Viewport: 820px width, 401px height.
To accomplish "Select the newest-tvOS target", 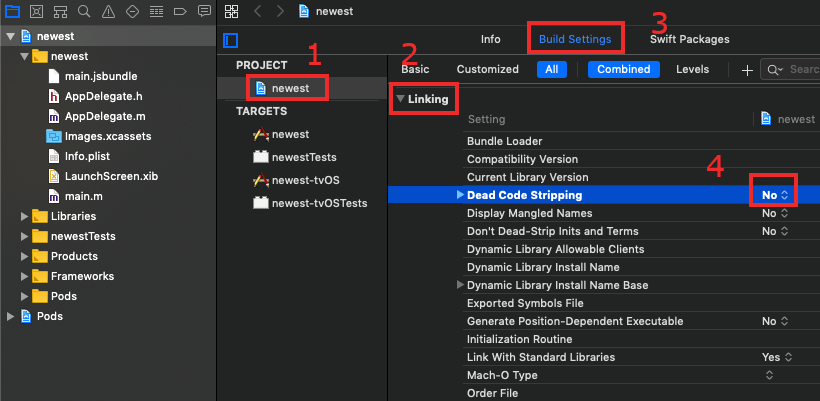I will pyautogui.click(x=298, y=180).
